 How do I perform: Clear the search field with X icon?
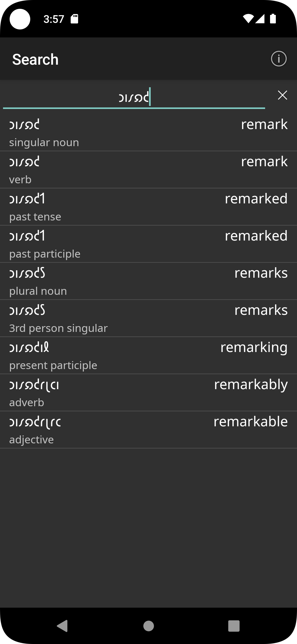[282, 95]
